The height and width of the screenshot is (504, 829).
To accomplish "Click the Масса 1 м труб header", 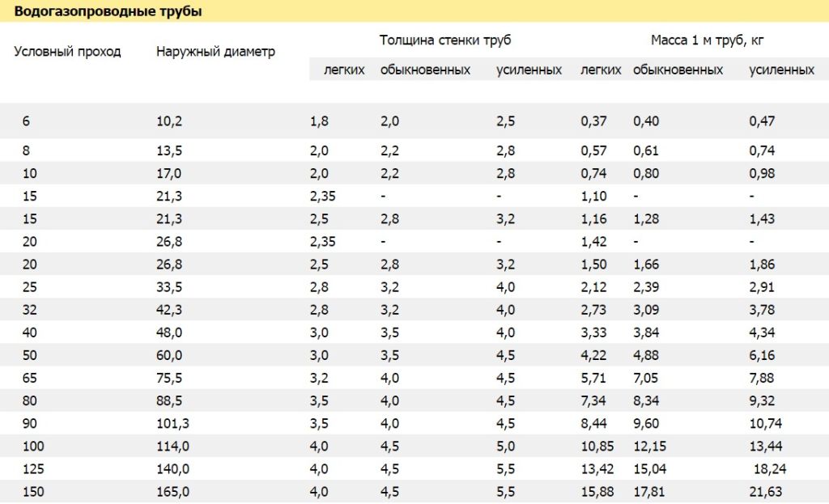I will pos(707,40).
